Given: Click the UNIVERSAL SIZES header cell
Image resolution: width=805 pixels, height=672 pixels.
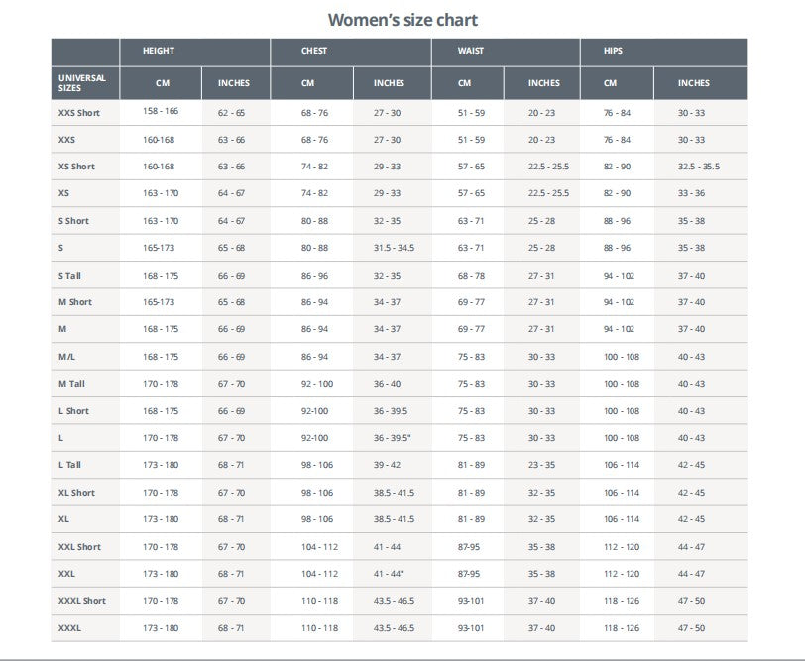Looking at the screenshot, I should coord(82,82).
